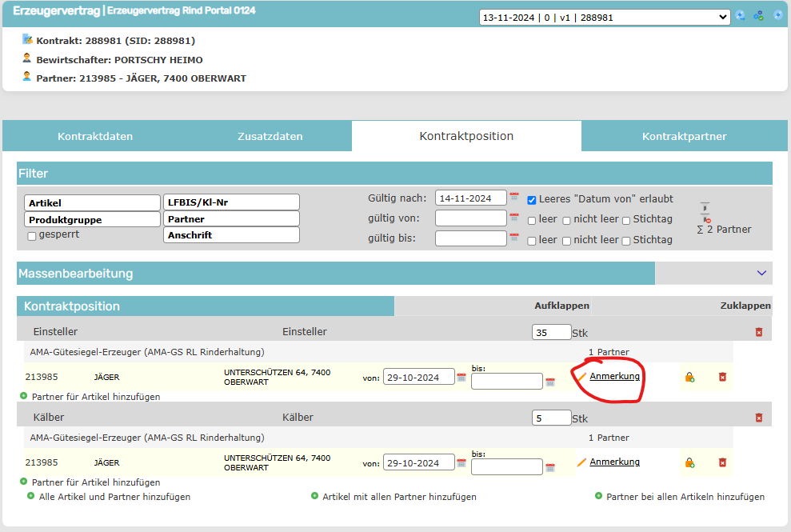The height and width of the screenshot is (532, 791).
Task: Switch to the Kontraktdaten tab
Action: 95,136
